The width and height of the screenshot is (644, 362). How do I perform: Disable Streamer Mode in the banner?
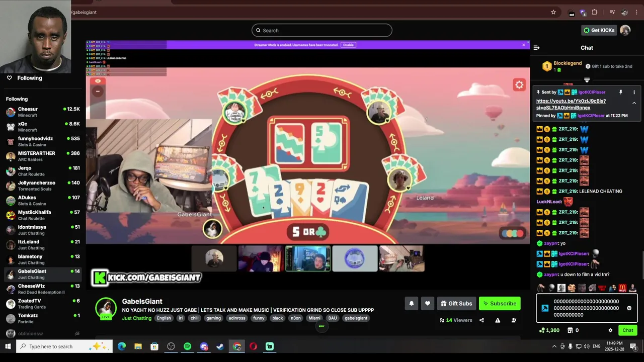[x=348, y=45]
